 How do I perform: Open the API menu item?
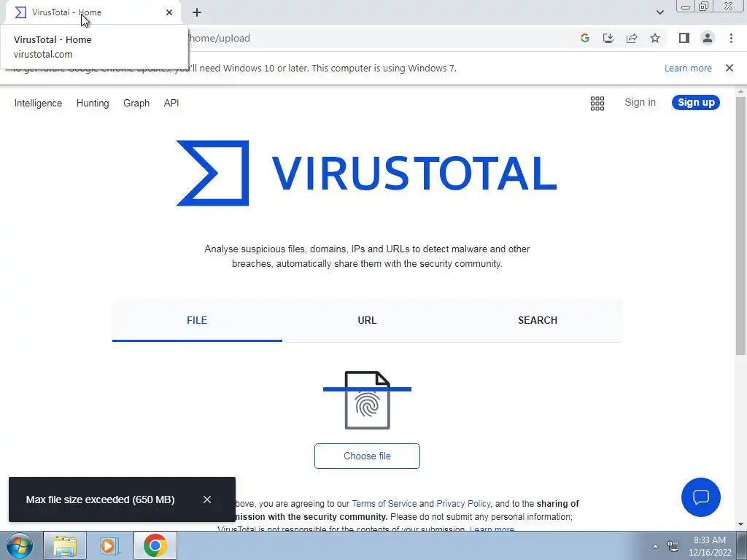pyautogui.click(x=171, y=104)
